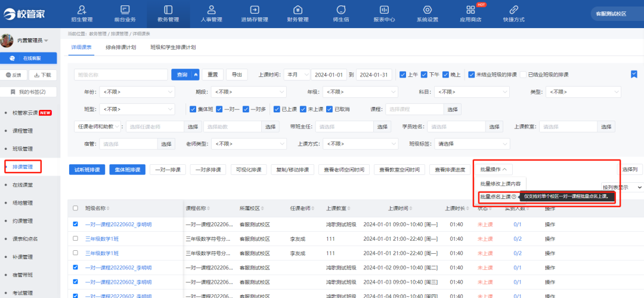Toggle the 集体班 checkbox

coord(193,109)
